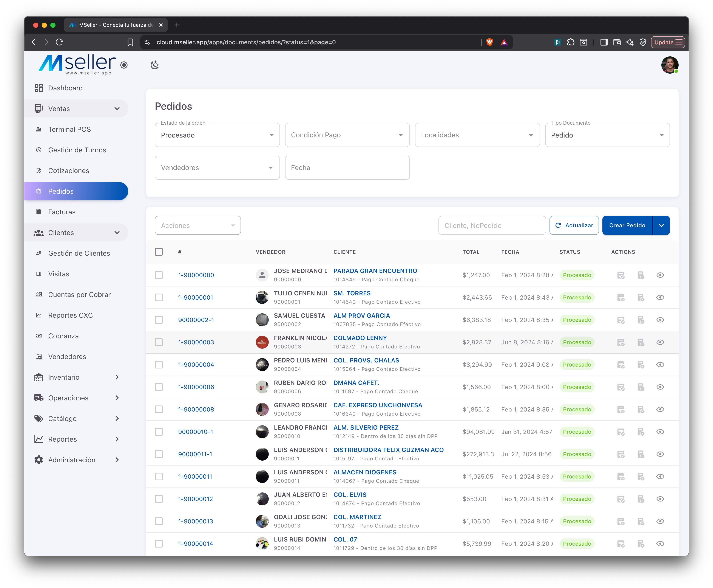Screen dimensions: 713x588
Task: Click second document action icon for COL. PROVS. CHALAS
Action: pyautogui.click(x=640, y=364)
